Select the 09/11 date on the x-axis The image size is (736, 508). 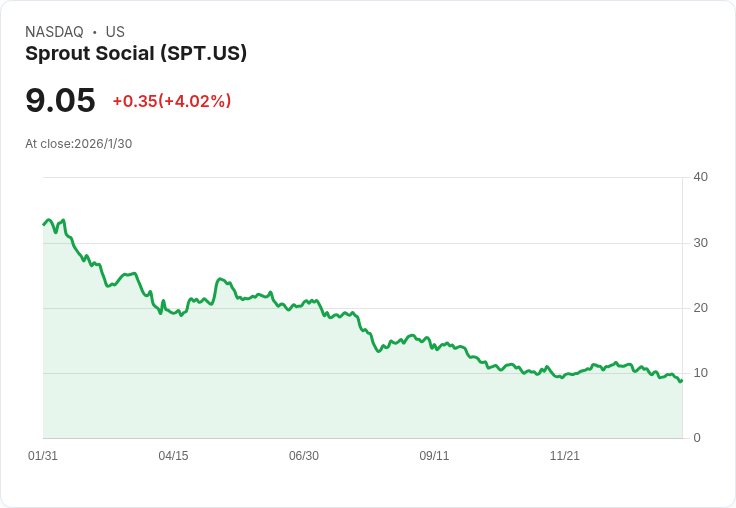(x=434, y=456)
